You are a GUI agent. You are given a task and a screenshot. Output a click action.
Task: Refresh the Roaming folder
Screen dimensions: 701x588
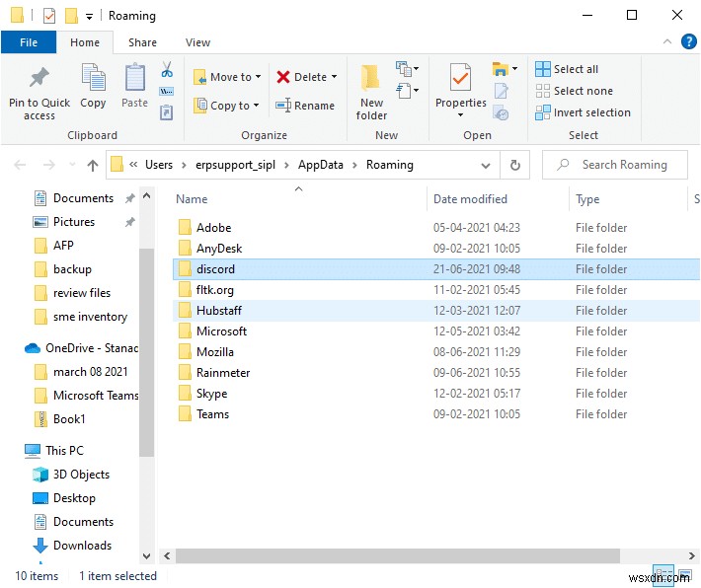(x=515, y=166)
